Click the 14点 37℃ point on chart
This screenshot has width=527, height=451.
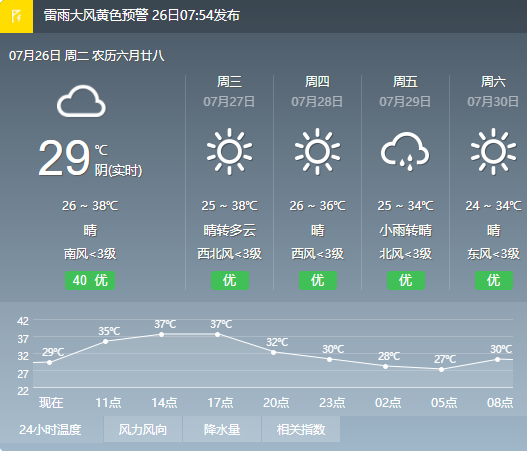(x=161, y=334)
